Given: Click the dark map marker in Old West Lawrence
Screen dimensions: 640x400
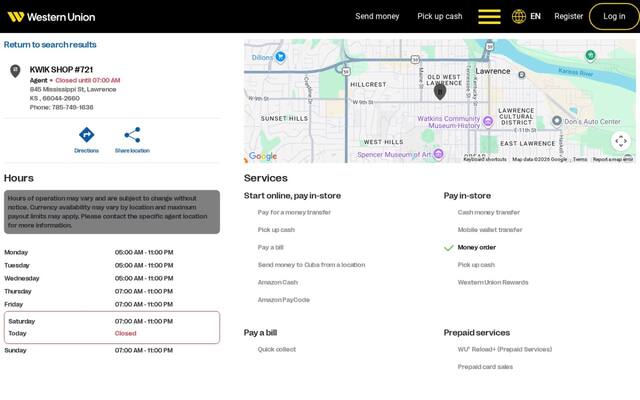Looking at the screenshot, I should 440,92.
